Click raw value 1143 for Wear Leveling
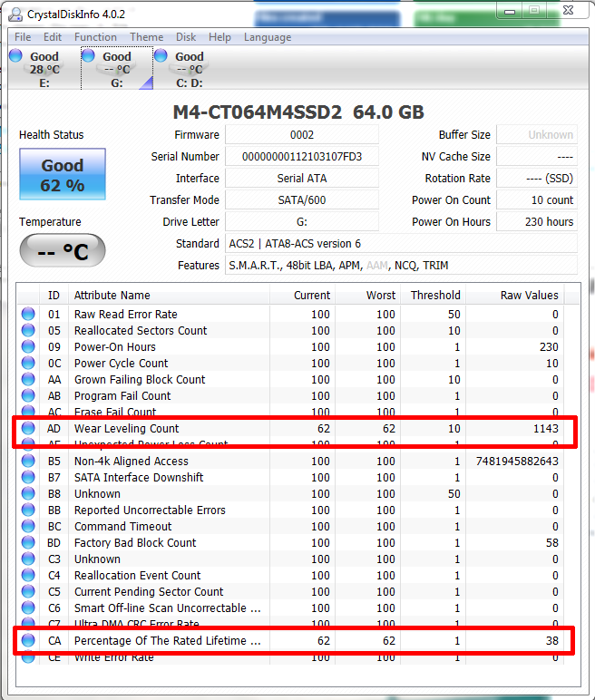Viewport: 595px width, 700px height. pos(546,428)
